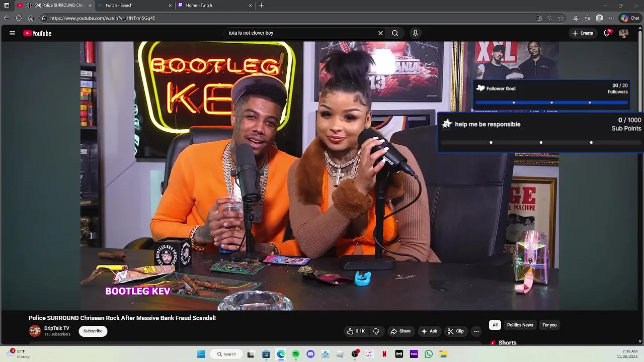
Task: Select the Politics News chip
Action: pos(520,325)
